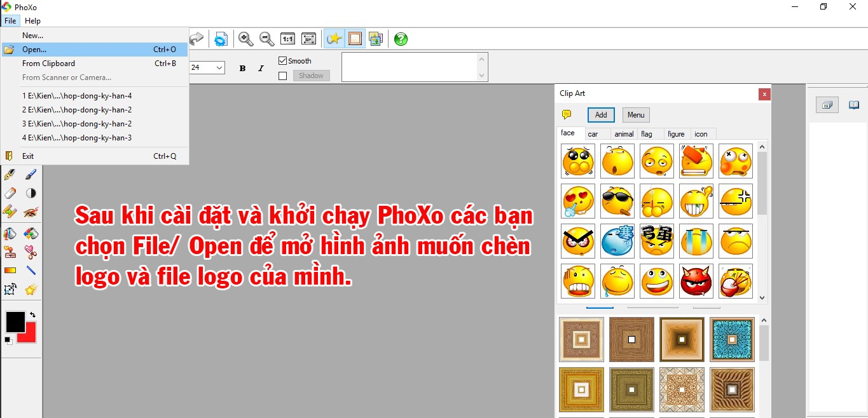This screenshot has height=418, width=868.
Task: Click the zoom out magnifier
Action: tap(267, 39)
